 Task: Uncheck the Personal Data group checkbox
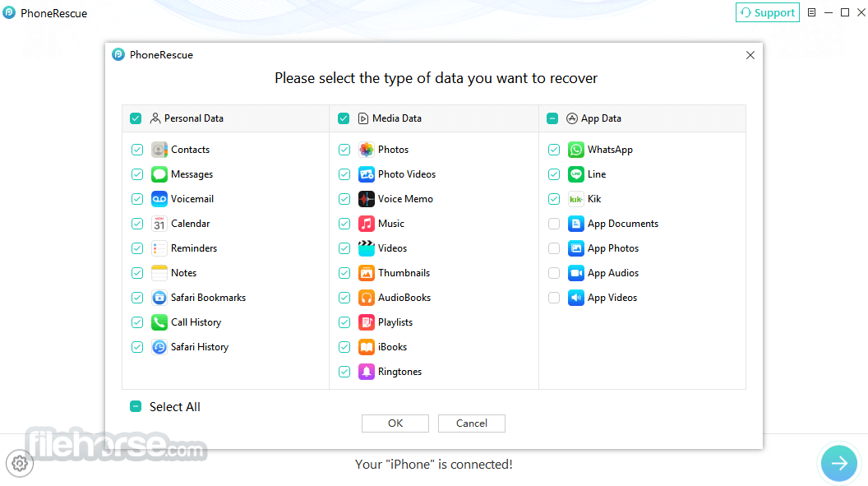point(136,118)
